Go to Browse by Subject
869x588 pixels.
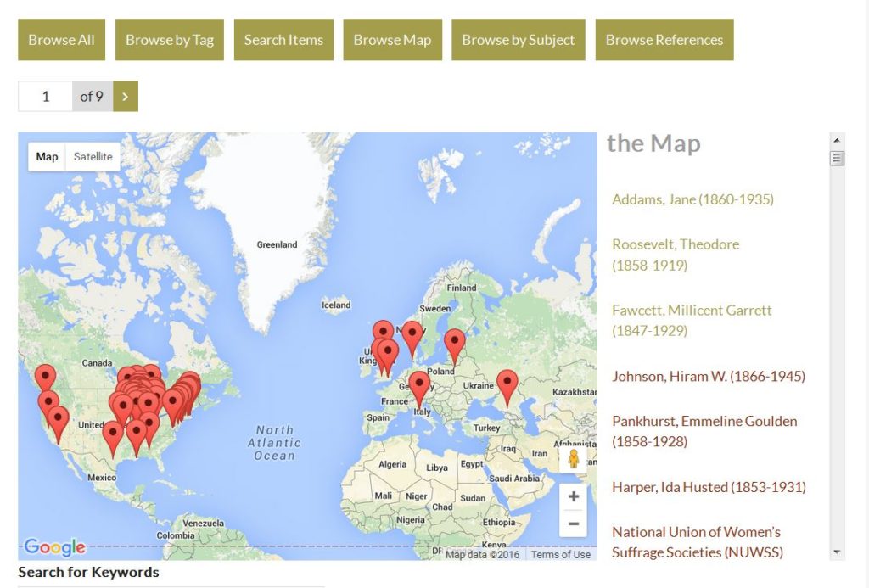tap(518, 40)
